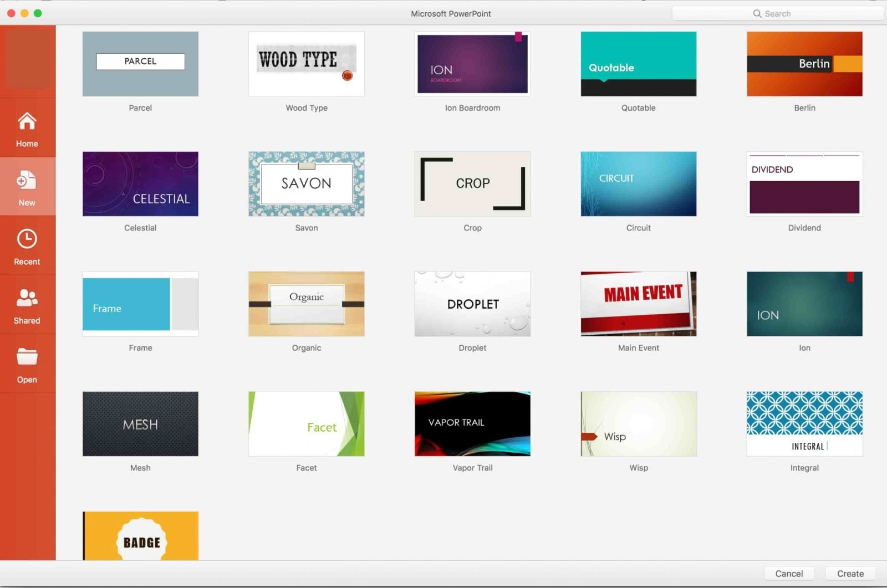Select the blue Circuit template thumbnail
This screenshot has width=887, height=588.
[639, 184]
